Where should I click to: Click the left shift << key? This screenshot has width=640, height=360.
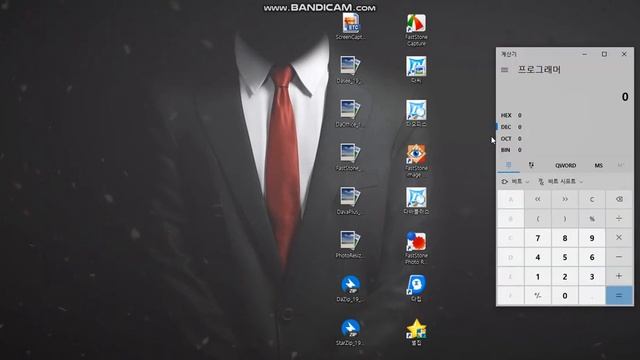tap(538, 199)
